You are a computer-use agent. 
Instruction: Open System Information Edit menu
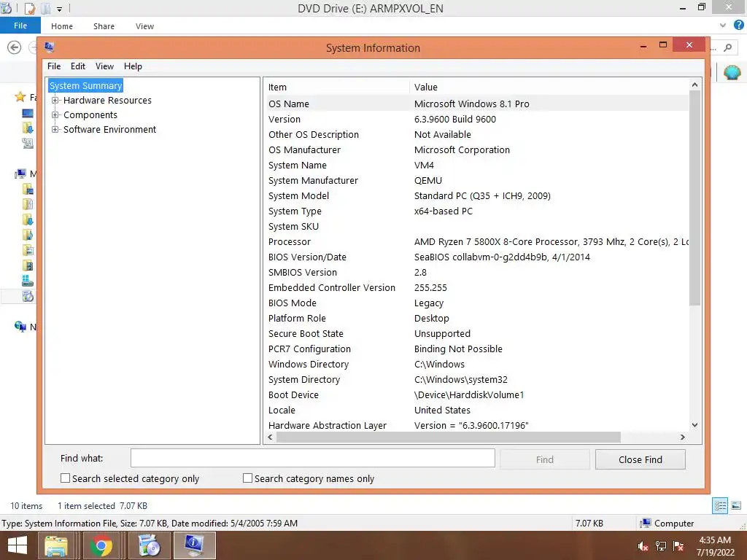click(78, 66)
